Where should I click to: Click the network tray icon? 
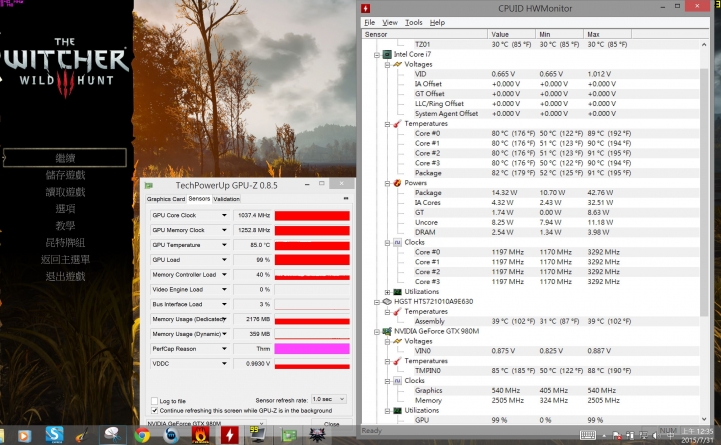(x=644, y=435)
